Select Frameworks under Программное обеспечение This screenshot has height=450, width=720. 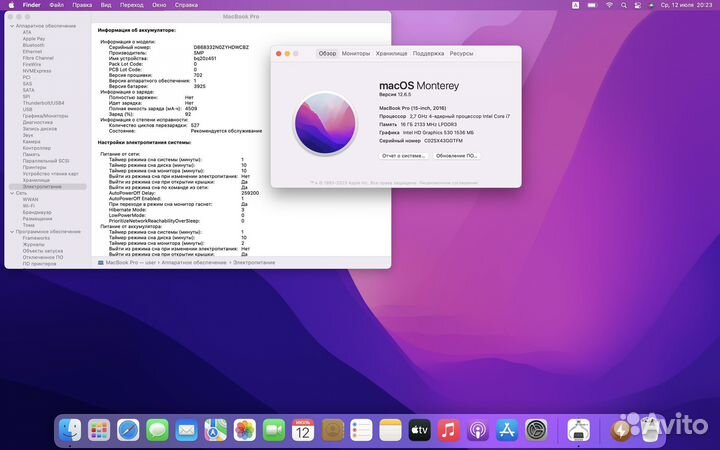(36, 238)
